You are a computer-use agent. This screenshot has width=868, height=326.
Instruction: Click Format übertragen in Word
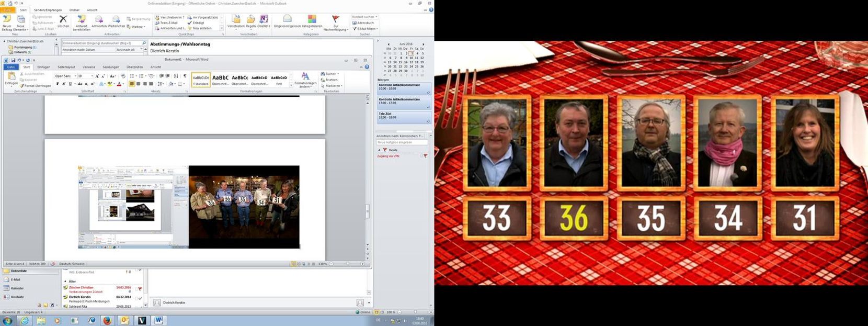tap(35, 86)
